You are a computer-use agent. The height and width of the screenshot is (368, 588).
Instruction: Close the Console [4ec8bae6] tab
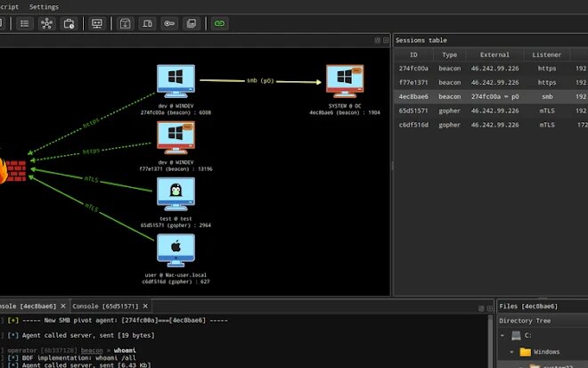tap(63, 307)
